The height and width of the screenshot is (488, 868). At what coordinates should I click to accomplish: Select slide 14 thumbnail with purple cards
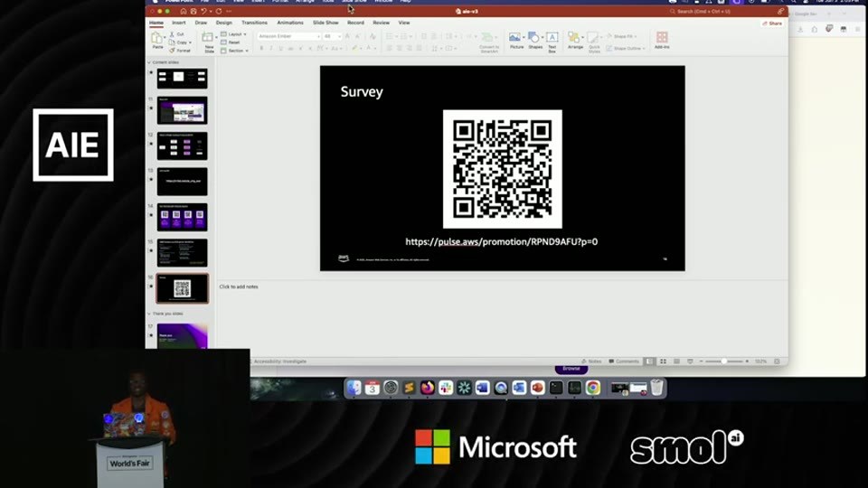click(x=182, y=217)
